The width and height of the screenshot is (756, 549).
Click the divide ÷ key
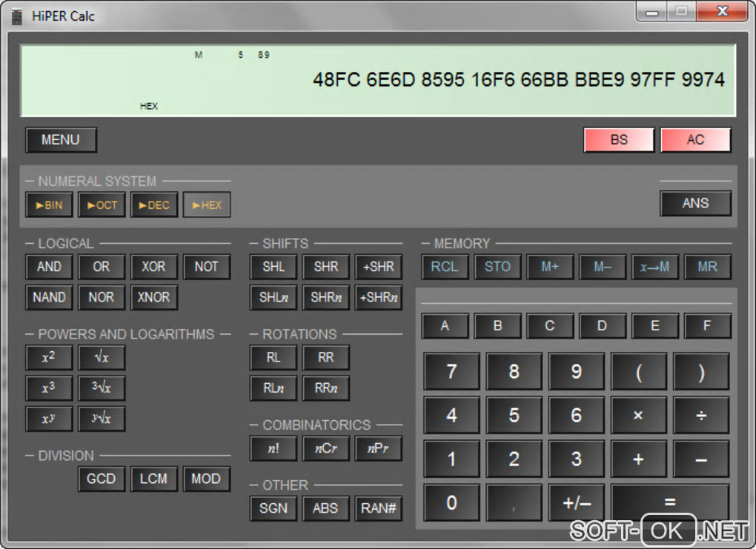[701, 415]
